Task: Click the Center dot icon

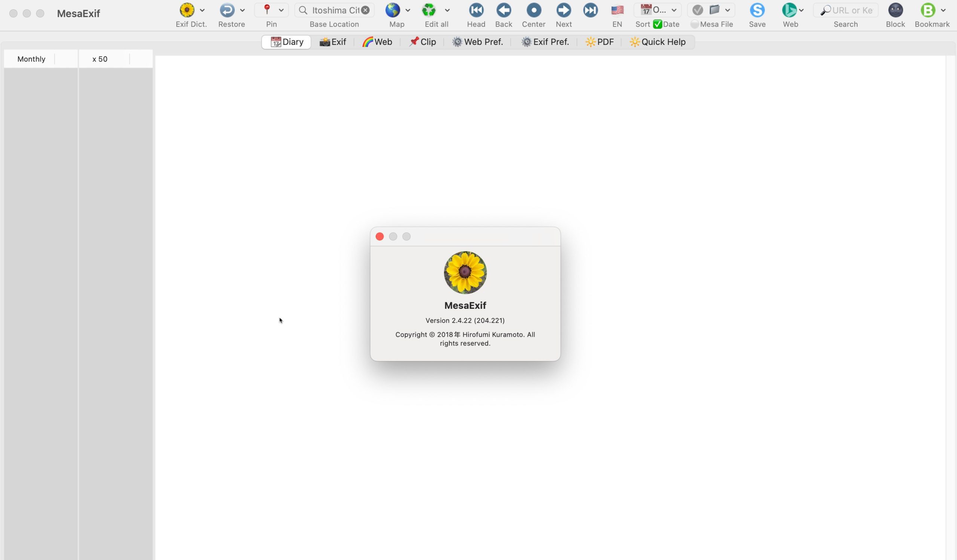Action: point(533,10)
